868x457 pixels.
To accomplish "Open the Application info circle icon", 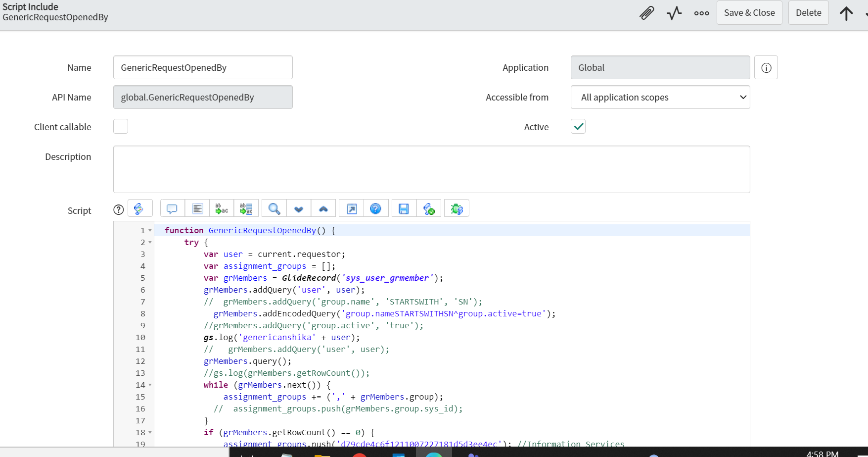I will [x=766, y=67].
